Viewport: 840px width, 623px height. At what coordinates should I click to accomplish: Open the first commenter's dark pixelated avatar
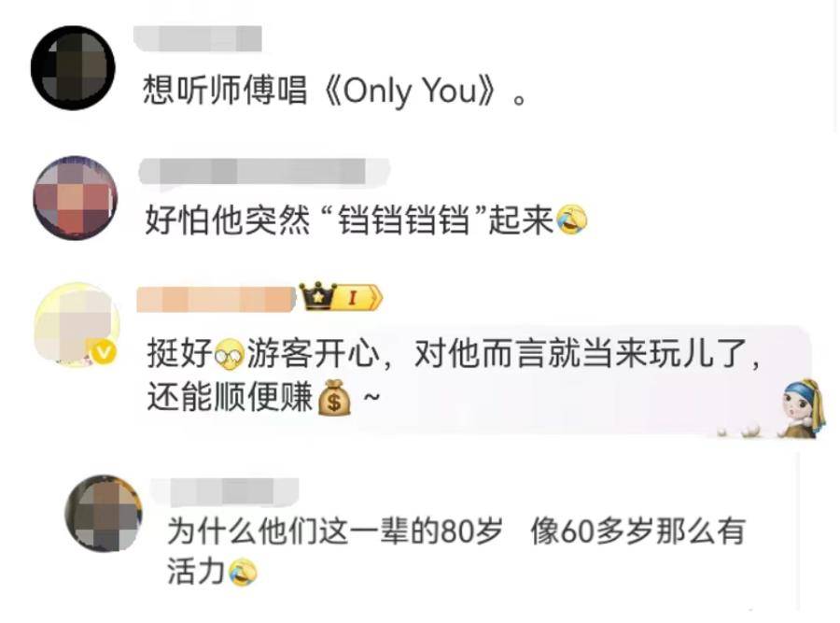73,68
